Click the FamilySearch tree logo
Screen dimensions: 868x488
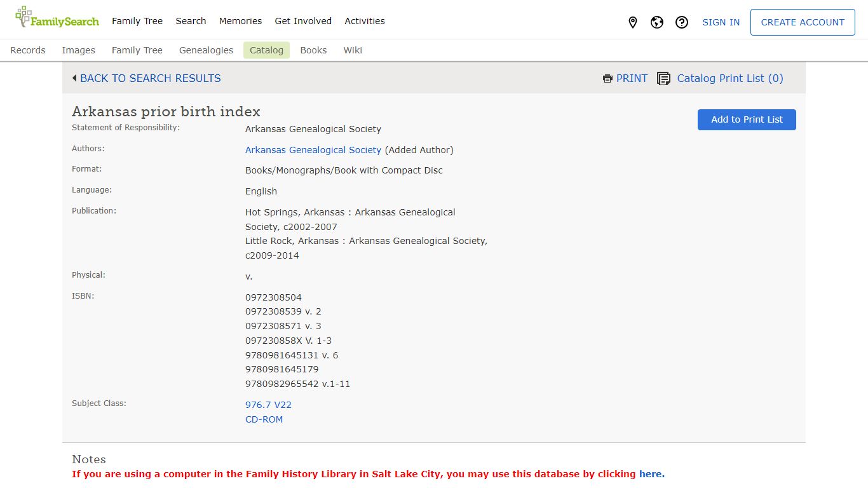(x=57, y=18)
